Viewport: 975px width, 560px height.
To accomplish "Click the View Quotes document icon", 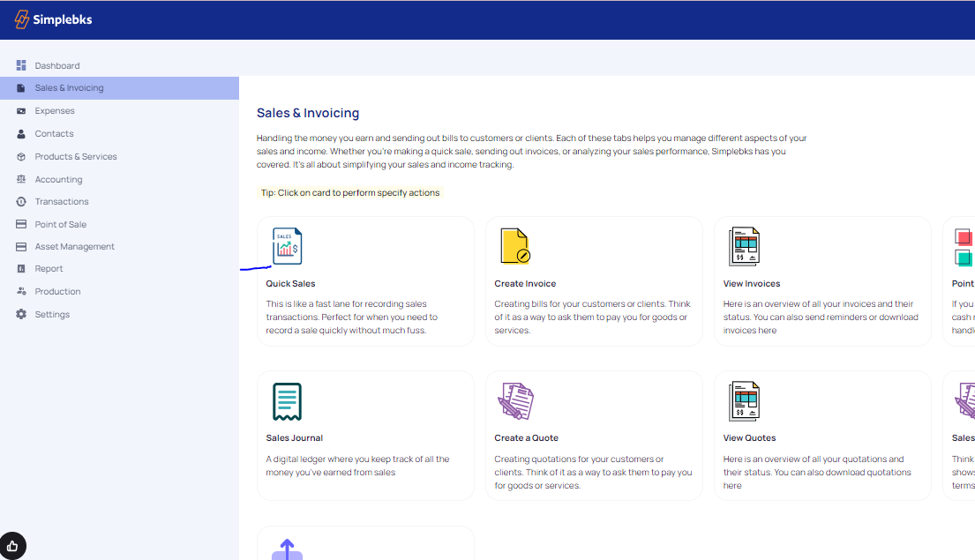I will (744, 402).
